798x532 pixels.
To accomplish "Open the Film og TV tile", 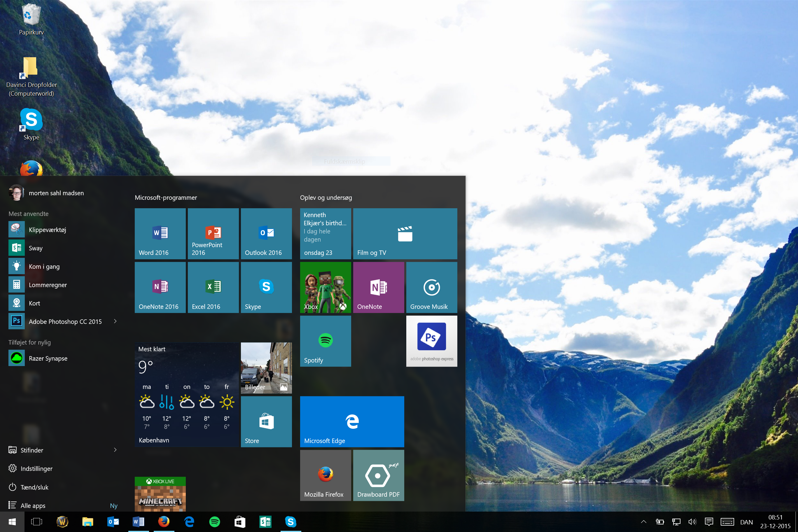I will coord(405,233).
